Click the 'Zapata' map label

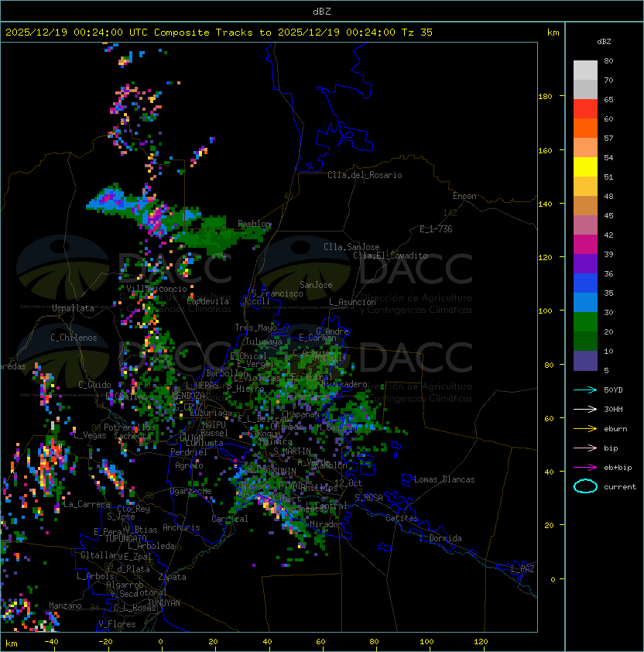coord(172,577)
